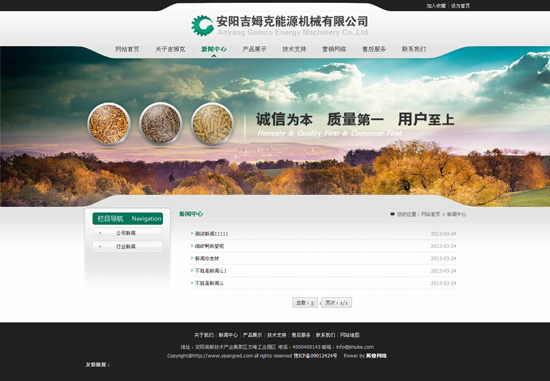The image size is (550, 381).
Task: Select 行业新闻 in the sidebar navigation
Action: tap(126, 247)
